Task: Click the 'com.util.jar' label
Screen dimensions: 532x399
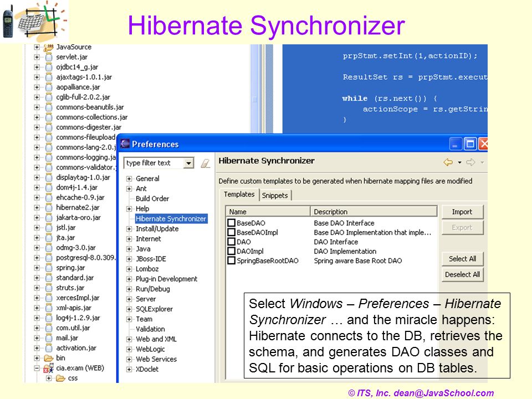Action: (x=73, y=328)
